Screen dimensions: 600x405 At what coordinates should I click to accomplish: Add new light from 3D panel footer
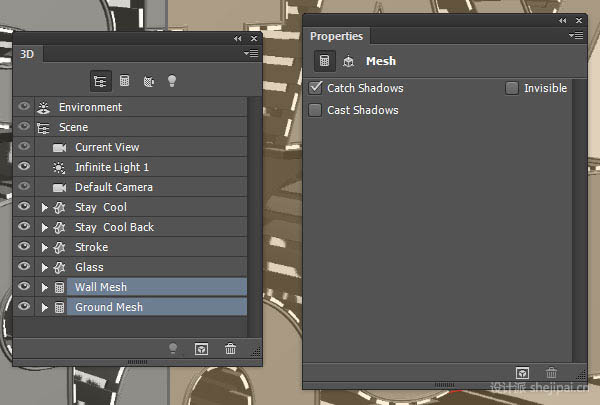tap(173, 349)
